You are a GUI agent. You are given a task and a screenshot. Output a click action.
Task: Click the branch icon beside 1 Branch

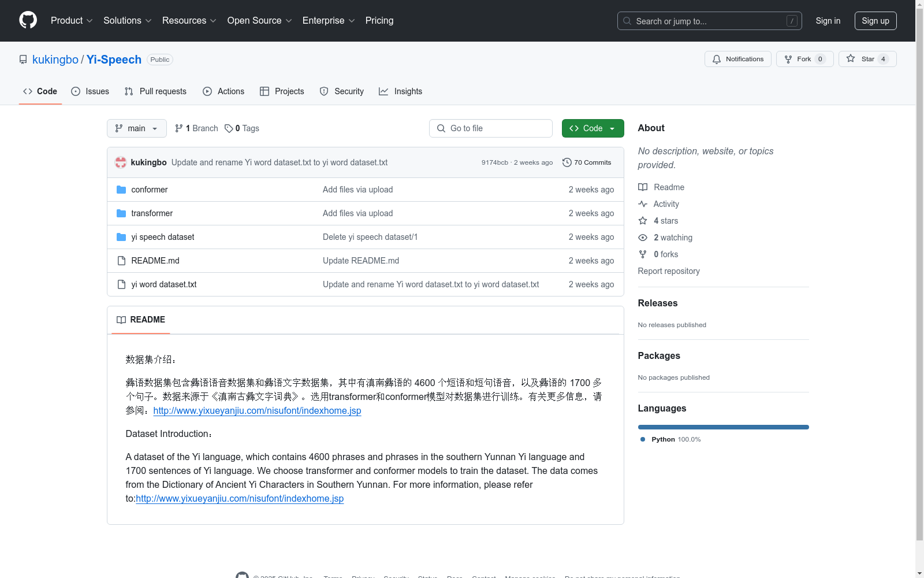[x=179, y=128]
